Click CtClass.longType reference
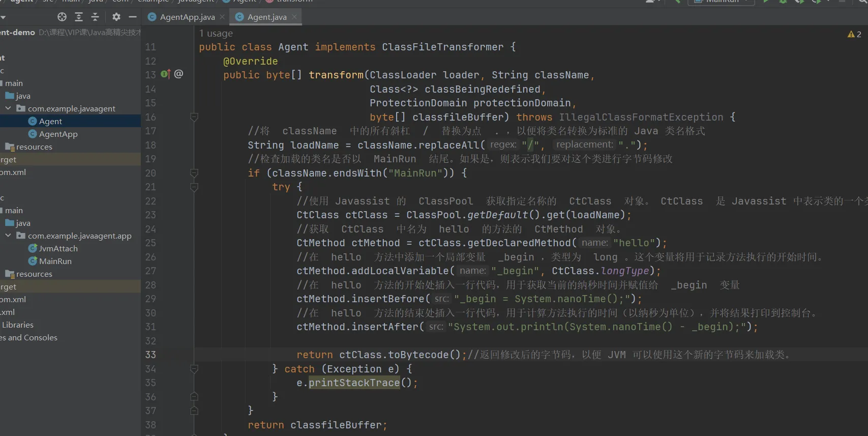Image resolution: width=868 pixels, height=436 pixels. (601, 271)
